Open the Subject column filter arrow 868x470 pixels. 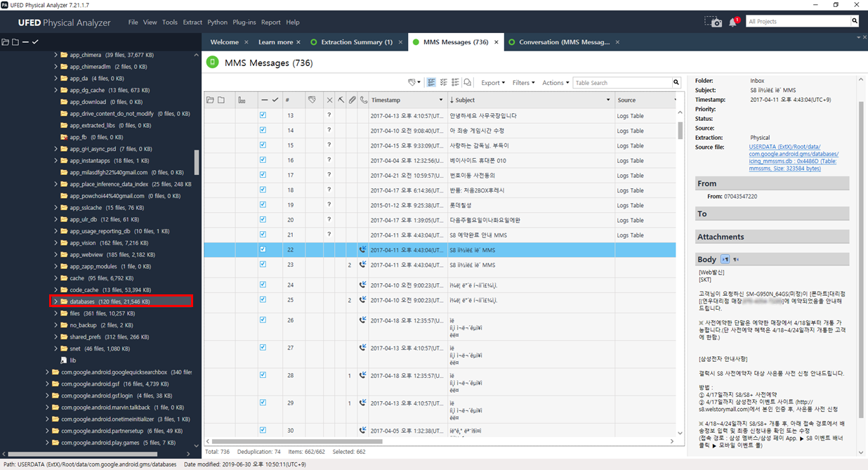pos(608,100)
